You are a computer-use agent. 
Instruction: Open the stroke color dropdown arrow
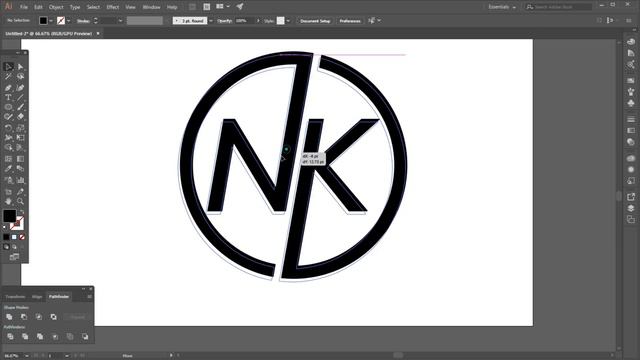click(69, 20)
